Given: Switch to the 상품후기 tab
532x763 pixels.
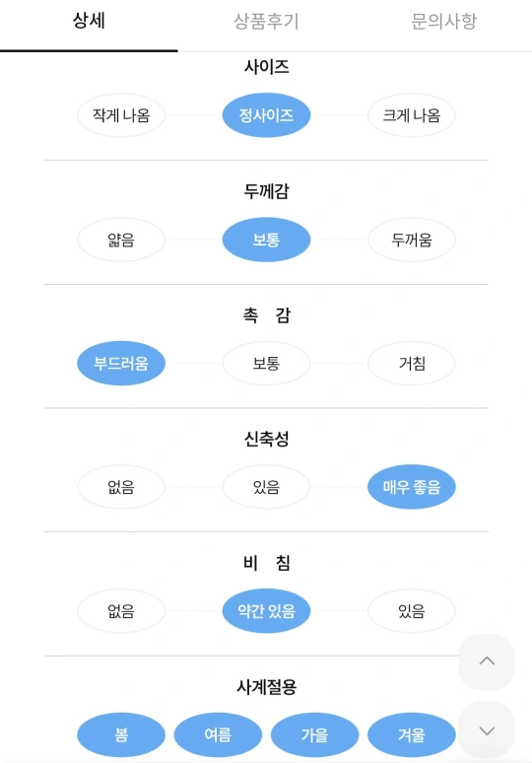Looking at the screenshot, I should 266,22.
